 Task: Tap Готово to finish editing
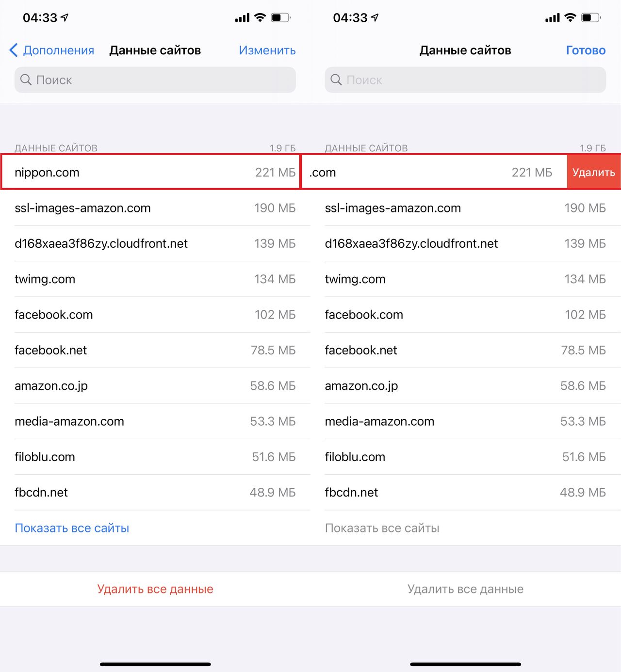click(x=586, y=50)
